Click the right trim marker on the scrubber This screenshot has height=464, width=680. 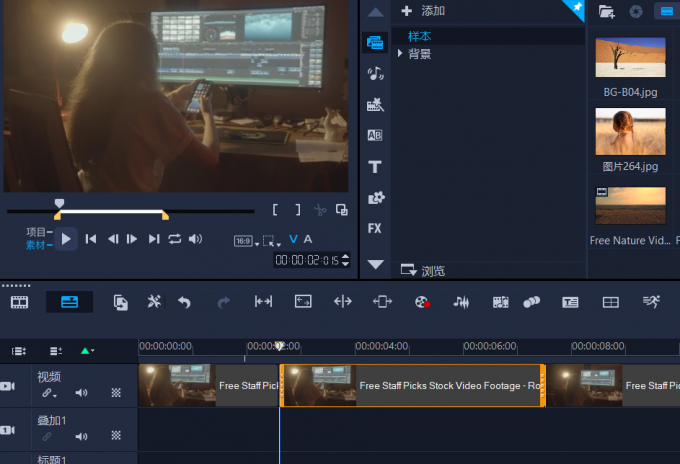point(165,216)
